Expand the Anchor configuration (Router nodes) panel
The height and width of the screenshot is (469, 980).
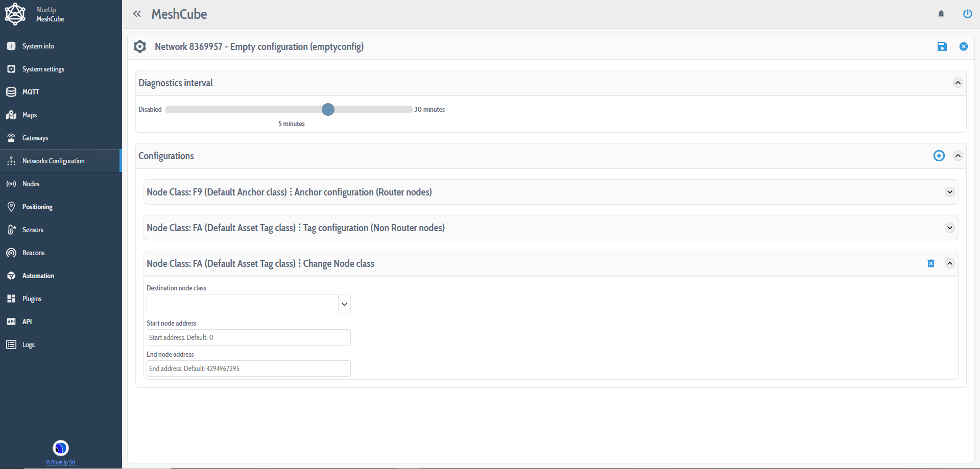(x=949, y=192)
